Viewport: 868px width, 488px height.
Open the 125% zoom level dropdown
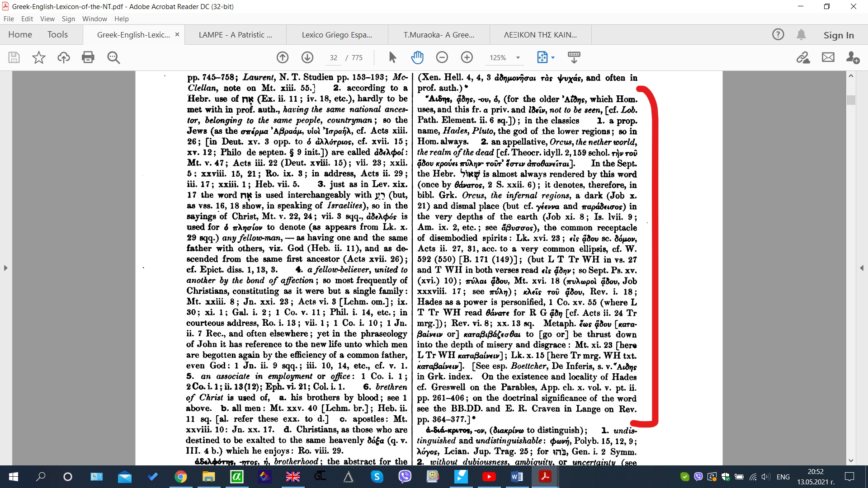[518, 58]
